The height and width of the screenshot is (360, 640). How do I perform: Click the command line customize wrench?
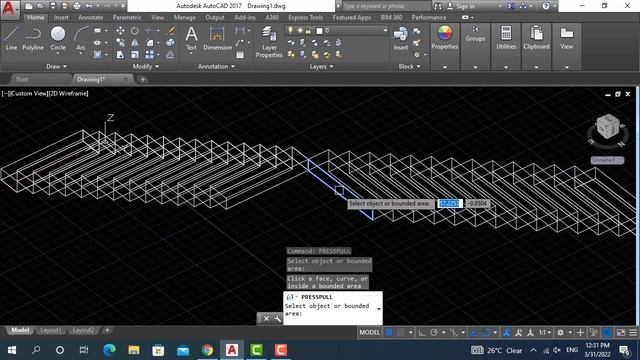[277, 318]
